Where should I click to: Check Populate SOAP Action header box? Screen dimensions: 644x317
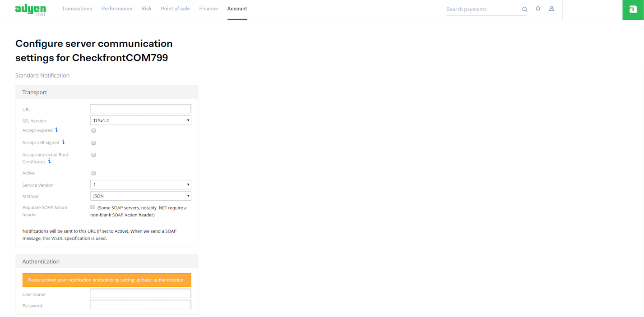93,207
